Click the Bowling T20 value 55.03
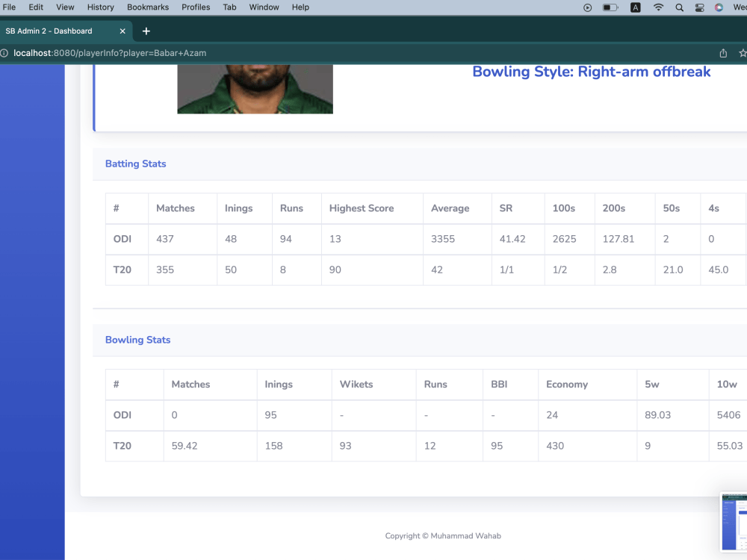 click(x=730, y=447)
